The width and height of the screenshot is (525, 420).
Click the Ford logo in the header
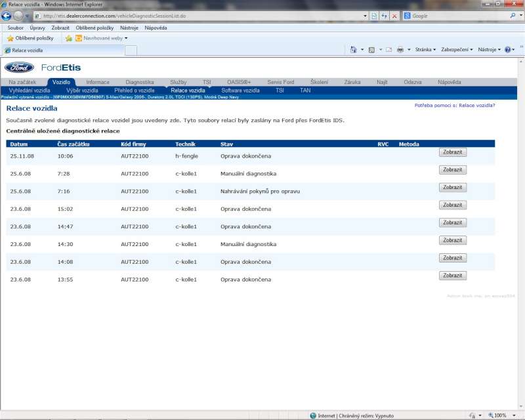pos(20,68)
